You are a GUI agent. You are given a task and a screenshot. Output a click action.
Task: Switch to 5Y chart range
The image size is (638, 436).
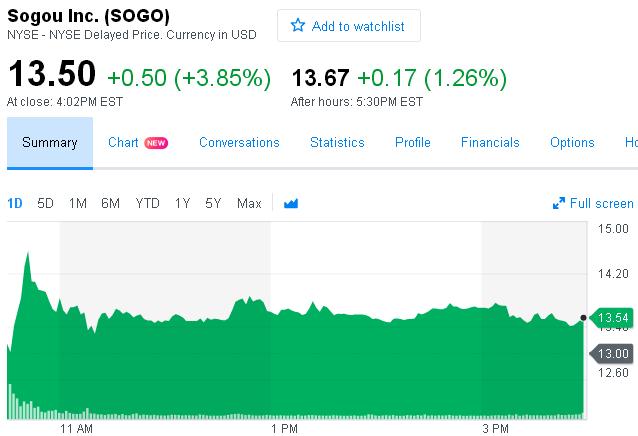[213, 203]
